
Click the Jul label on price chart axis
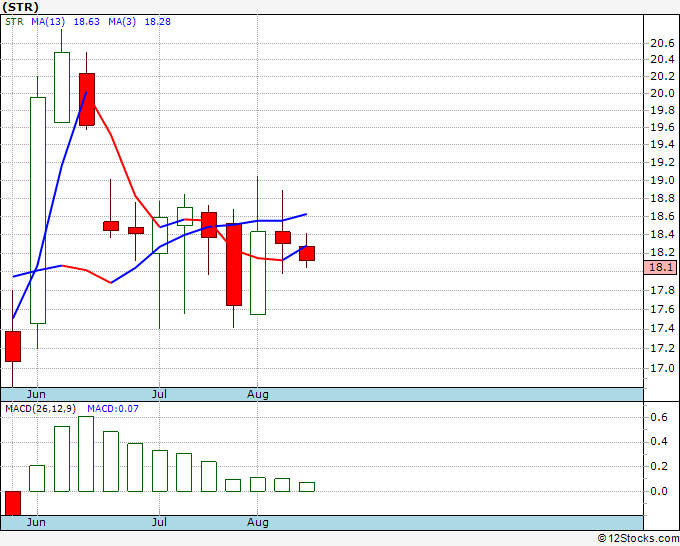(159, 394)
